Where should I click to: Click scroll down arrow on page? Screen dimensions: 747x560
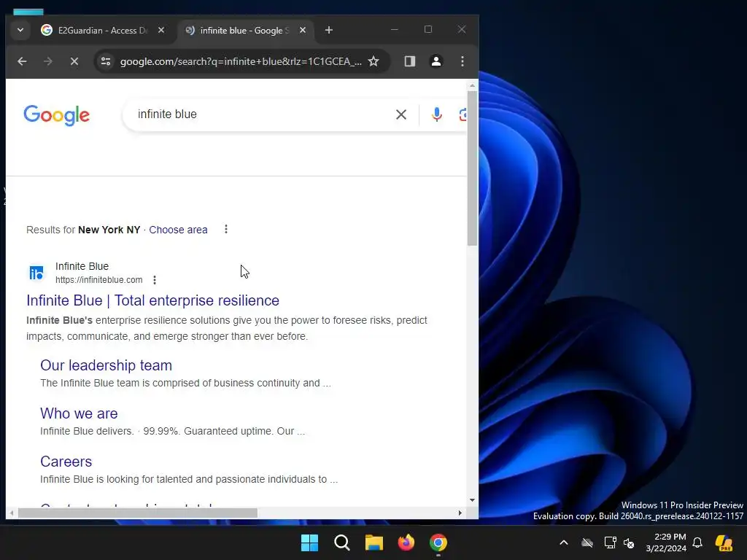pyautogui.click(x=472, y=500)
